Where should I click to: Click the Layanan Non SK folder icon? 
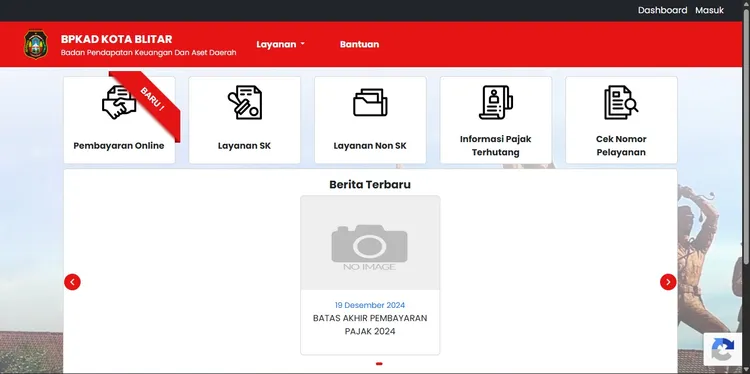370,102
